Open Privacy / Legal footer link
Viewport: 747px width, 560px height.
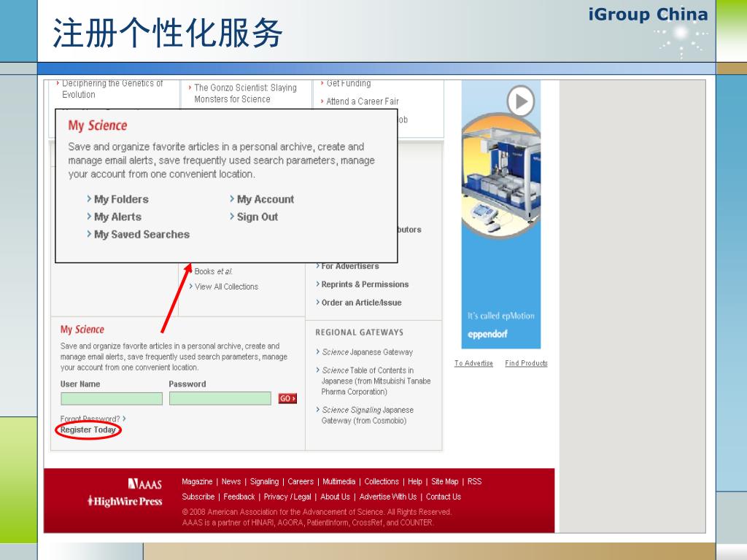click(x=287, y=497)
